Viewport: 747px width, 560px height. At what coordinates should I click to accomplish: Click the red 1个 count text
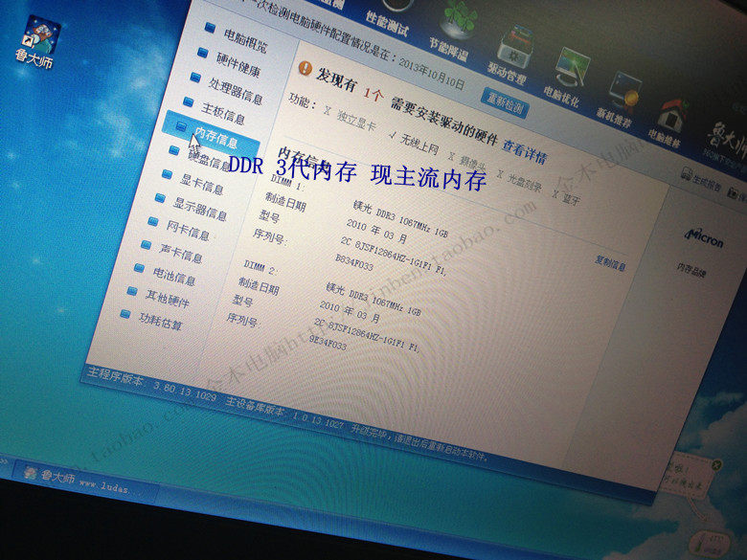[x=373, y=93]
